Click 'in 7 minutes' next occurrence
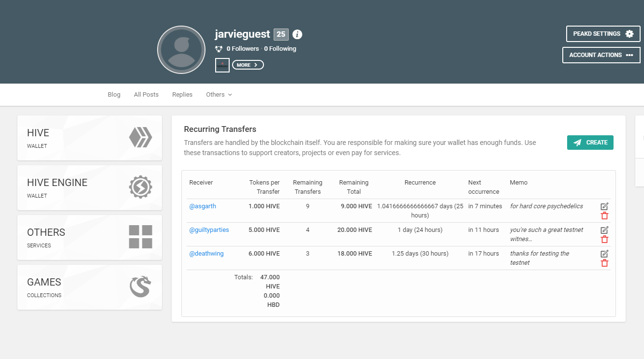The width and height of the screenshot is (644, 359). tap(485, 206)
